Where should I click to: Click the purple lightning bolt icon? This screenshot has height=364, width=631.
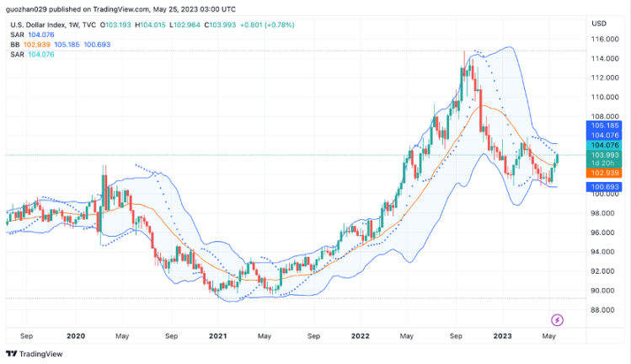(557, 319)
